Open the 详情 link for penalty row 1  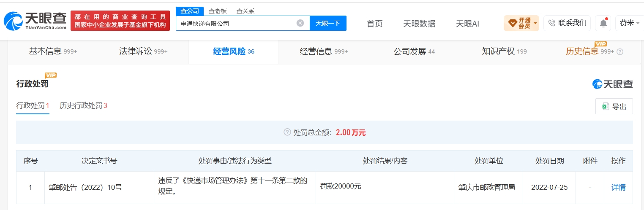tap(618, 187)
